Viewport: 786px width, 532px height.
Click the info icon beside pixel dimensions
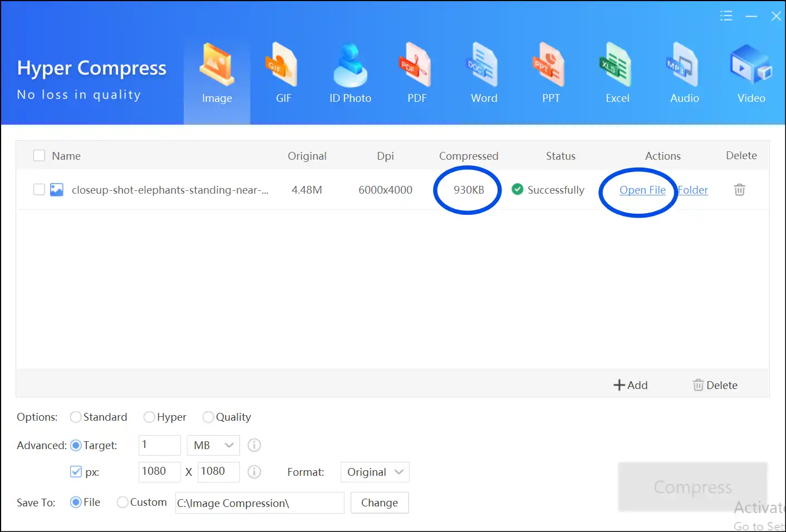254,472
